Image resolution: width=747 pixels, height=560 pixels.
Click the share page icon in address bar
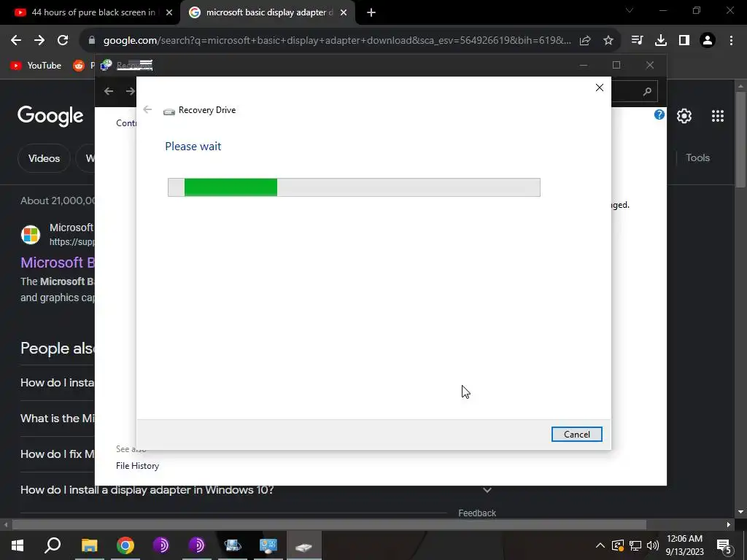[585, 41]
